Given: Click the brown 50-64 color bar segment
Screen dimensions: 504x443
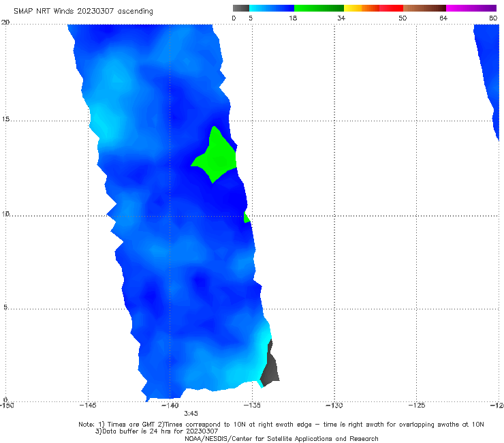Looking at the screenshot, I should [x=424, y=8].
